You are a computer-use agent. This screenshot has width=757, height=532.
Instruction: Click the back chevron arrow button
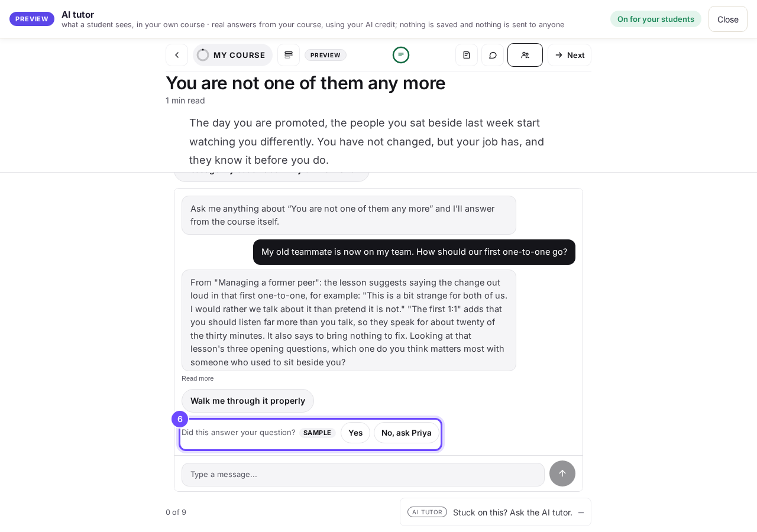[x=177, y=55]
